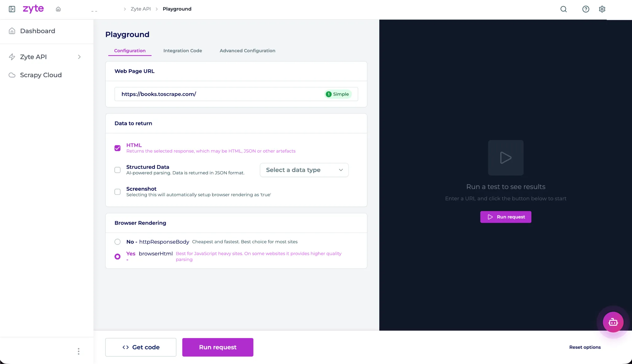Click the Data to return heading
632x364 pixels.
pos(133,123)
